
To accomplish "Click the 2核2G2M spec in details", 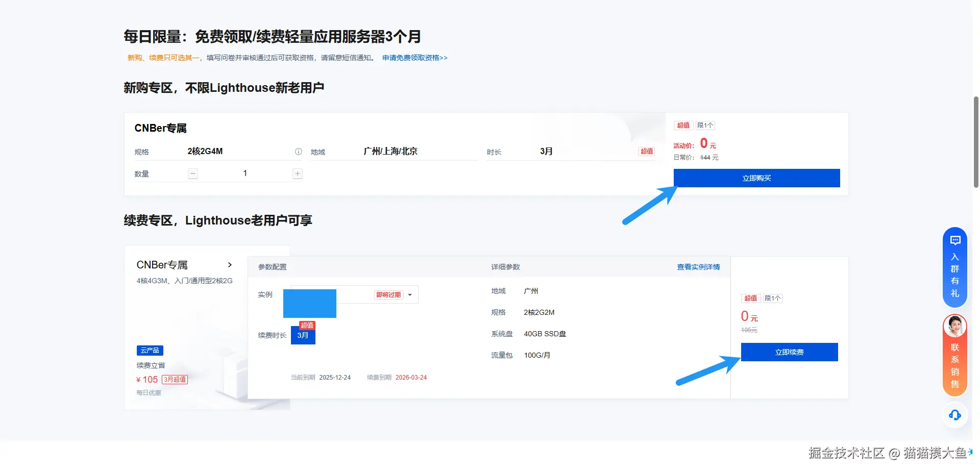I will [x=539, y=312].
